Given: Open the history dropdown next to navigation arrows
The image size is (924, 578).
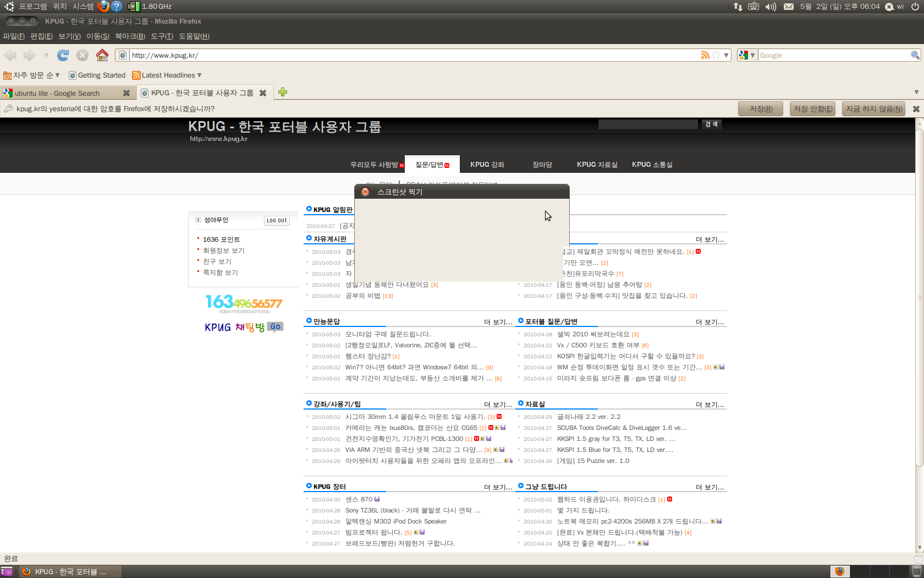Looking at the screenshot, I should pos(46,55).
